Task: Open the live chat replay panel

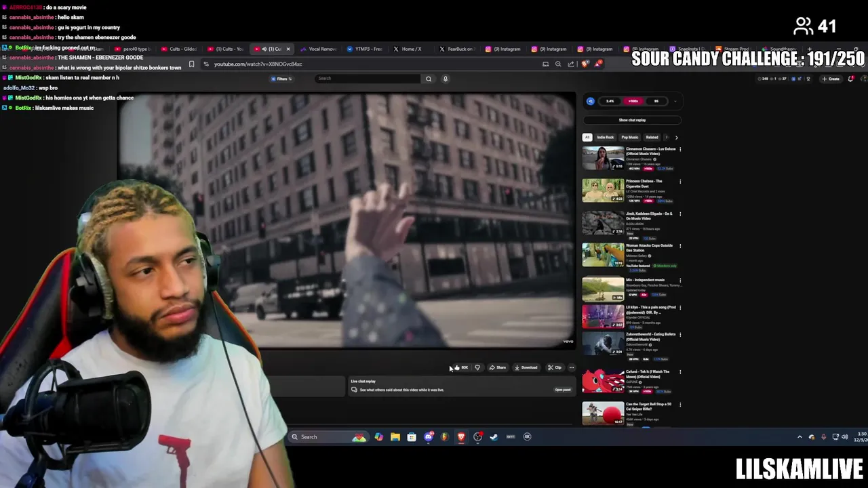Action: point(563,390)
